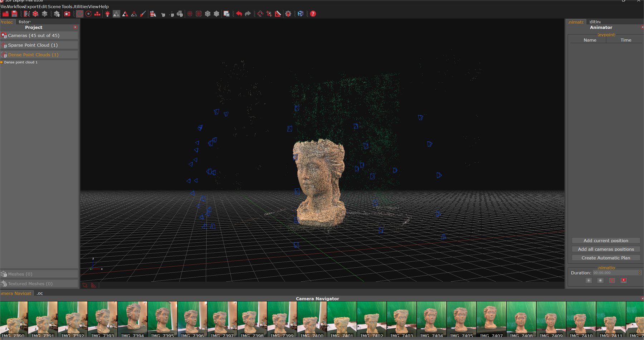Expand the Sparse Point Cloud (1) section
Image resolution: width=644 pixels, height=340 pixels.
coord(39,45)
